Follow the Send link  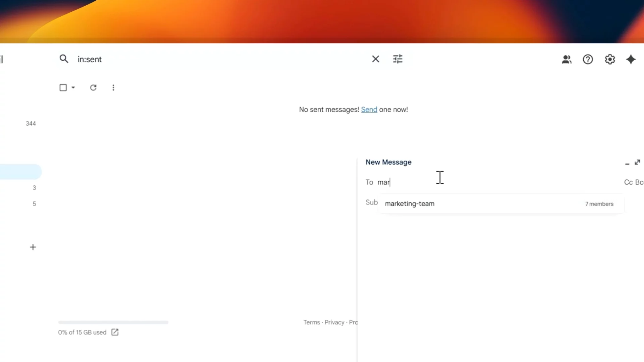point(369,110)
